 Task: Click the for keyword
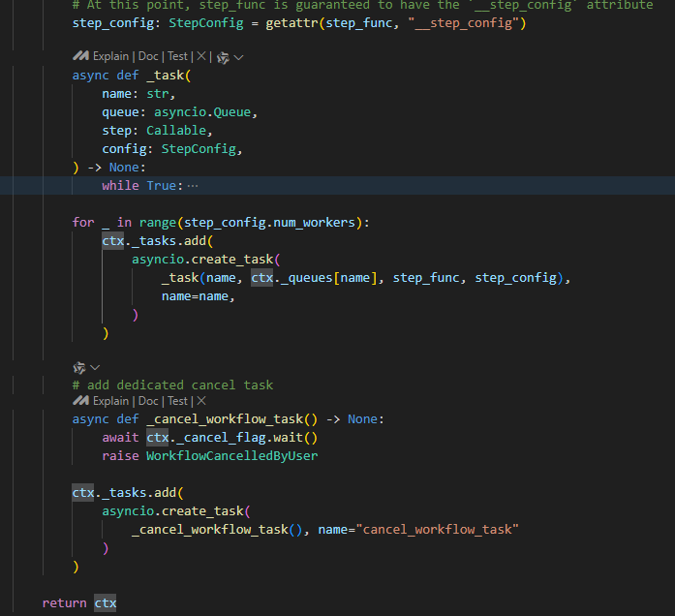point(83,223)
